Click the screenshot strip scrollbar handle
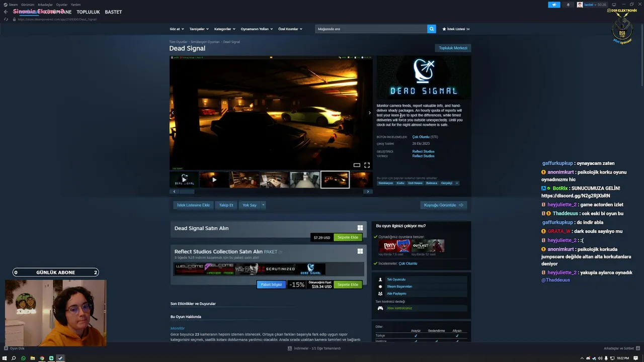 (x=187, y=192)
